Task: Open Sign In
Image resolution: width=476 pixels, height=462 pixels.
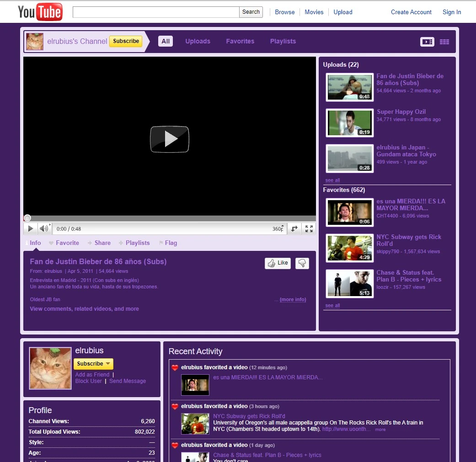Action: pos(451,12)
